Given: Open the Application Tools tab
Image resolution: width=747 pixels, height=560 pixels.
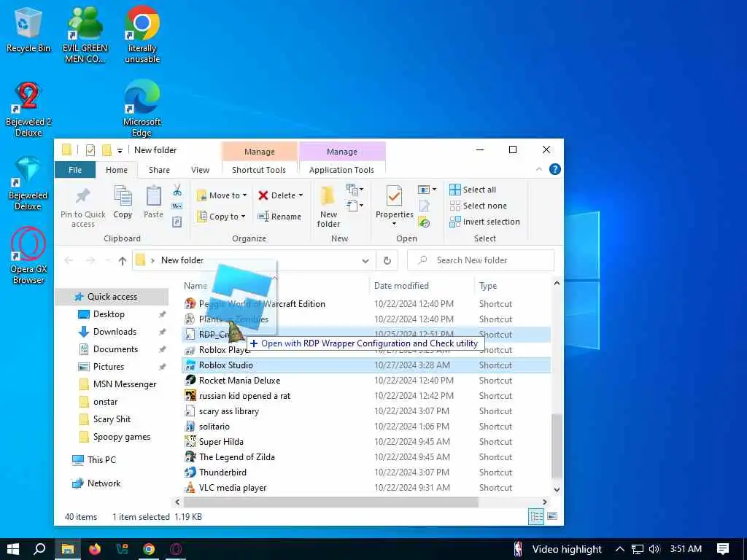Looking at the screenshot, I should point(341,170).
